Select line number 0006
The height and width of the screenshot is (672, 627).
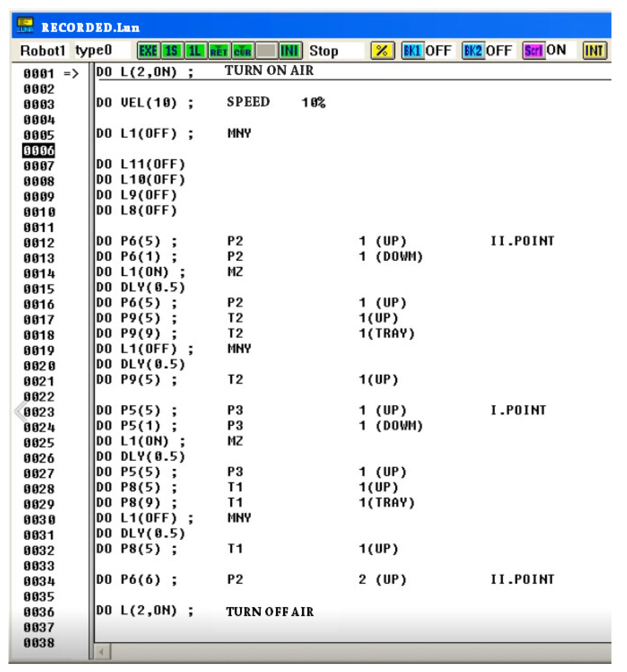click(x=39, y=150)
